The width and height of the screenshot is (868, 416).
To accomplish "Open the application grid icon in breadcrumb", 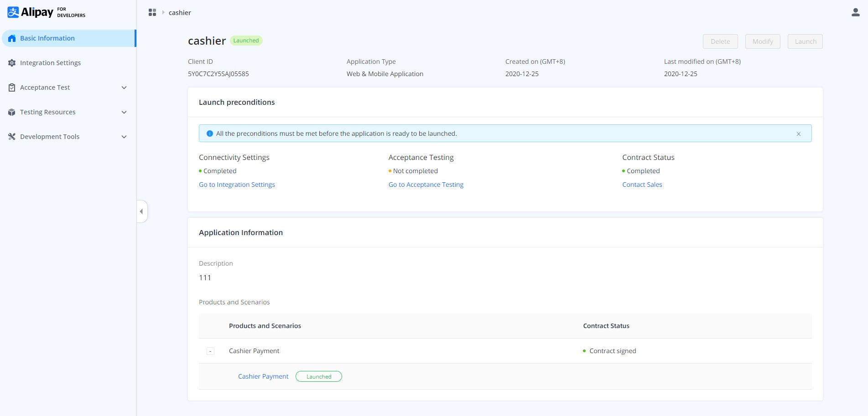I will click(x=152, y=12).
